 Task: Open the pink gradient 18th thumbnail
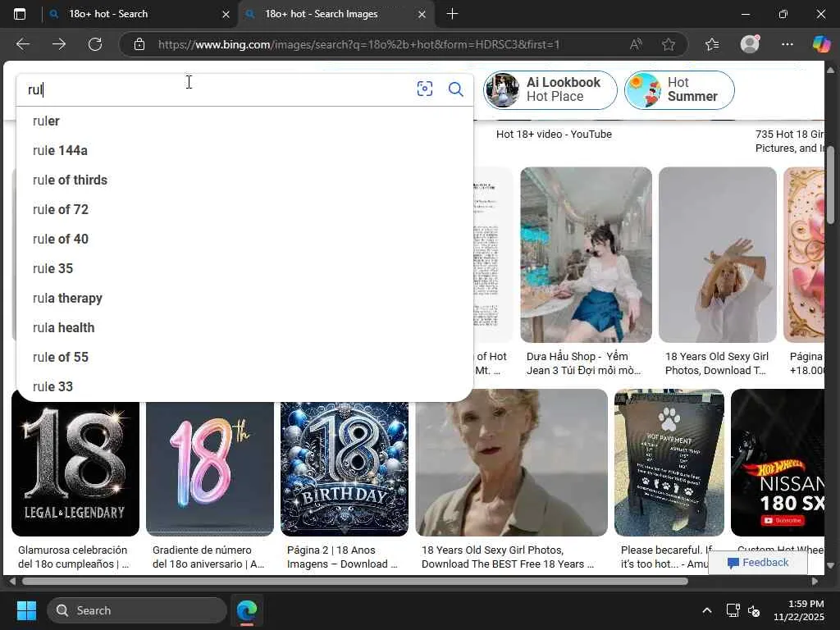tap(210, 468)
